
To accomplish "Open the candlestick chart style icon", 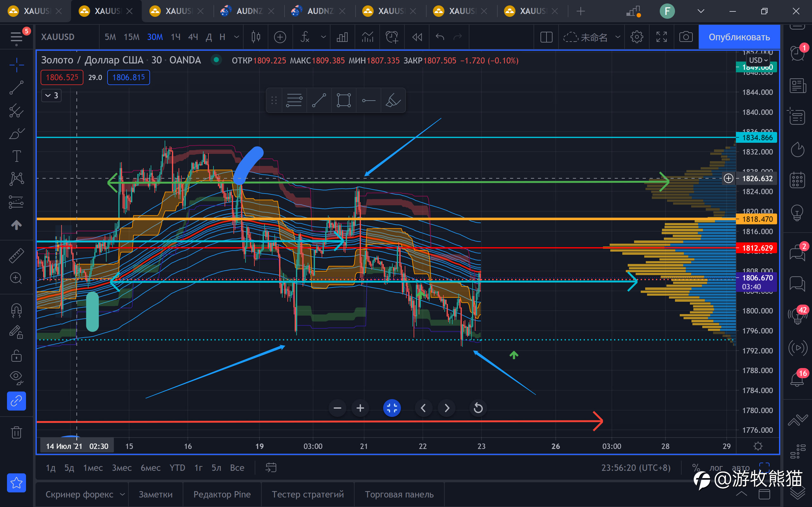I will tap(256, 37).
